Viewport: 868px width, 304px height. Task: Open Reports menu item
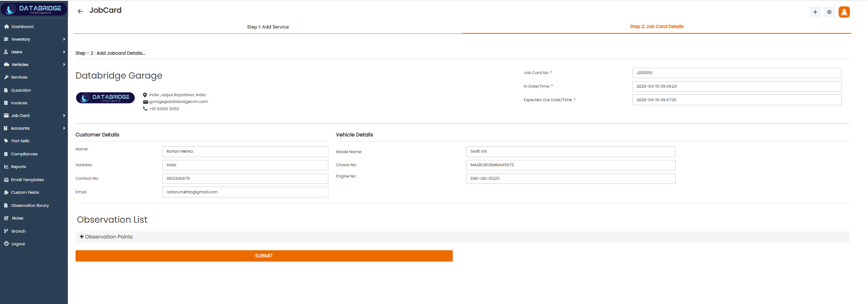(19, 167)
